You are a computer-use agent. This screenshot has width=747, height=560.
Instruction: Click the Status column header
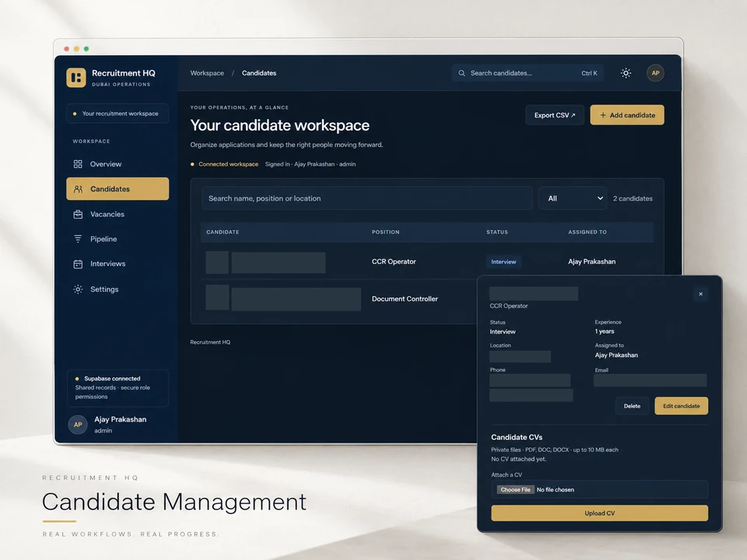(x=497, y=232)
